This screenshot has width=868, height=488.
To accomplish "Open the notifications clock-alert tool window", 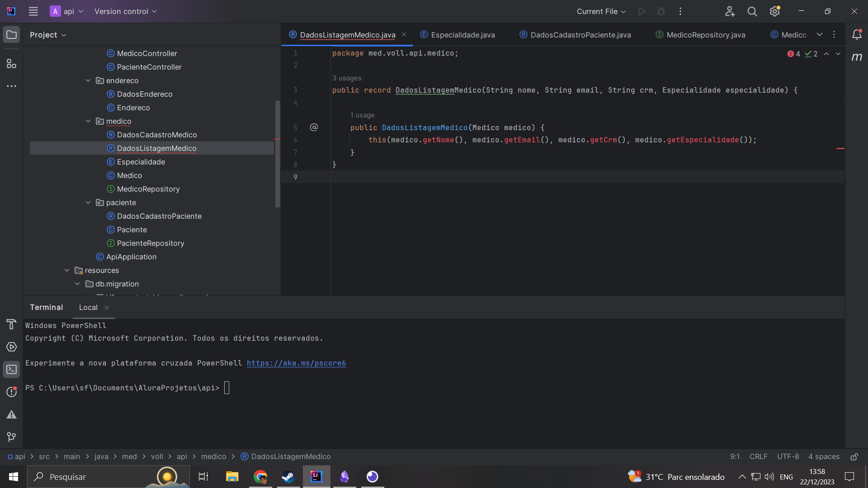I will click(x=11, y=392).
